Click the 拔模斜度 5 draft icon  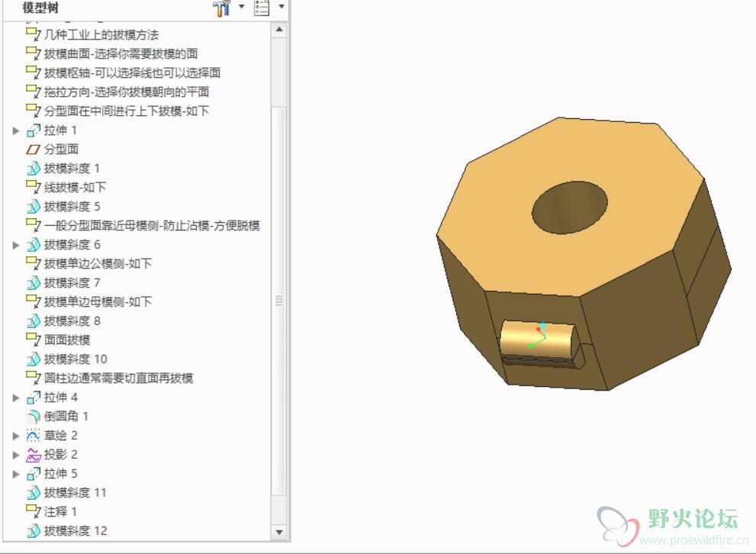click(x=34, y=206)
